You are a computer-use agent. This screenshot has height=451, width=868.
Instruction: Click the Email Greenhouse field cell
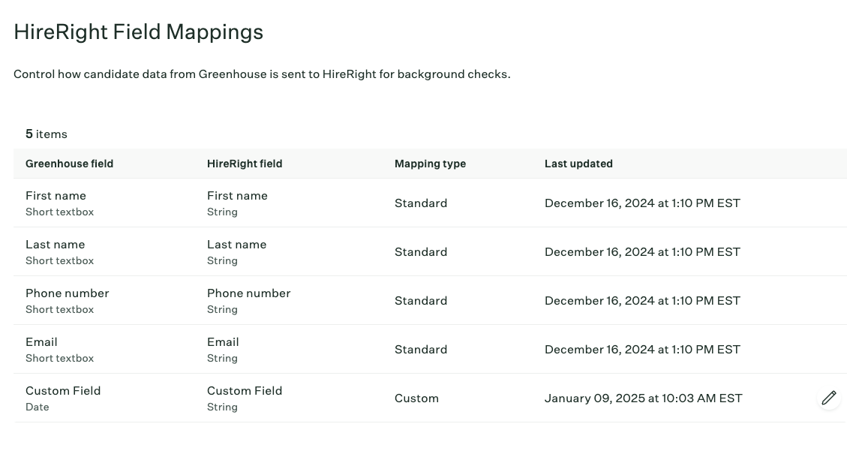[x=60, y=349]
